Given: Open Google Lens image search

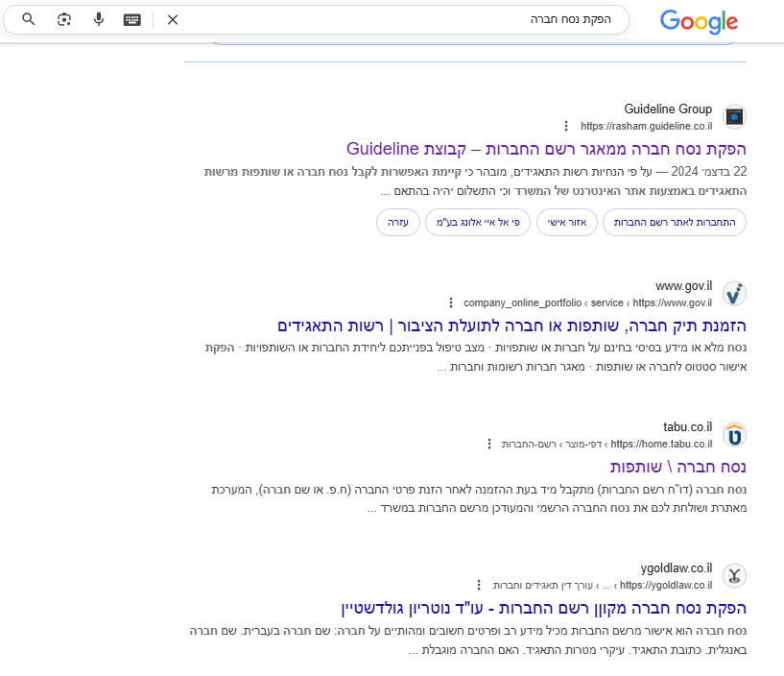Looking at the screenshot, I should [x=64, y=19].
